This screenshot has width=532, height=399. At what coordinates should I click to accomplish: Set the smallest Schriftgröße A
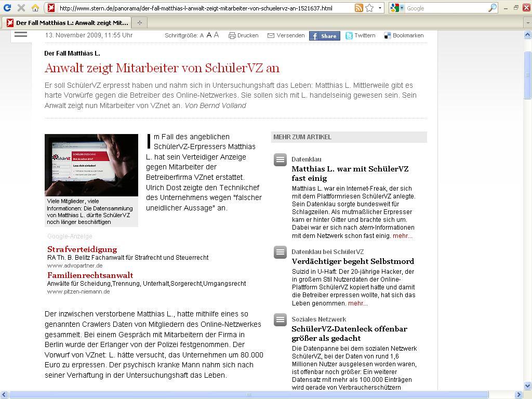202,36
